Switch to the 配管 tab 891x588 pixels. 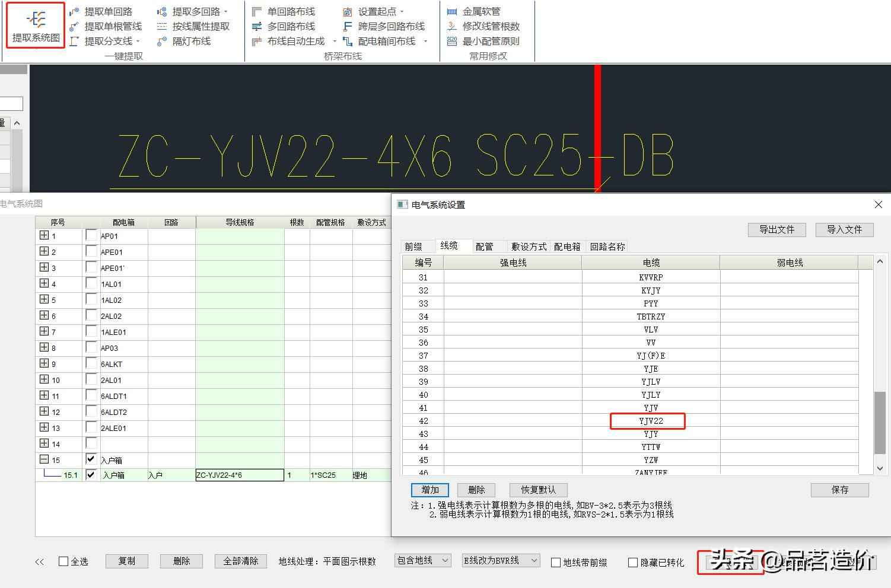[x=484, y=247]
